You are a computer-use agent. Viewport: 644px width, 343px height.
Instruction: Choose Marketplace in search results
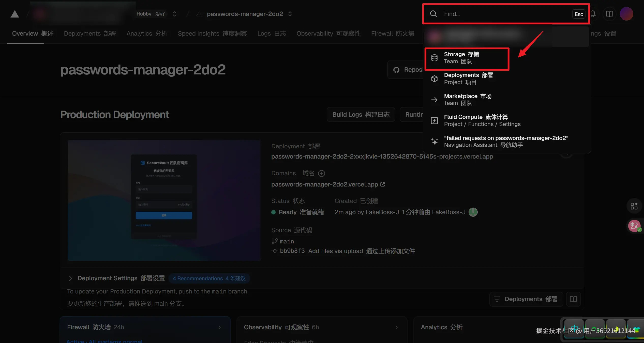(x=467, y=100)
